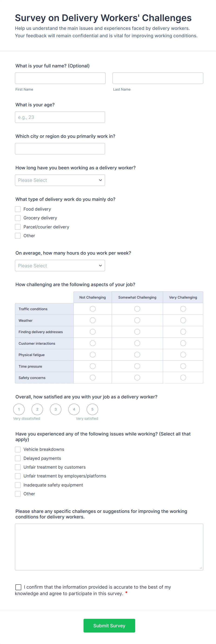This screenshot has height=644, width=216.
Task: Open the delivery work duration dropdown
Action: click(x=60, y=180)
